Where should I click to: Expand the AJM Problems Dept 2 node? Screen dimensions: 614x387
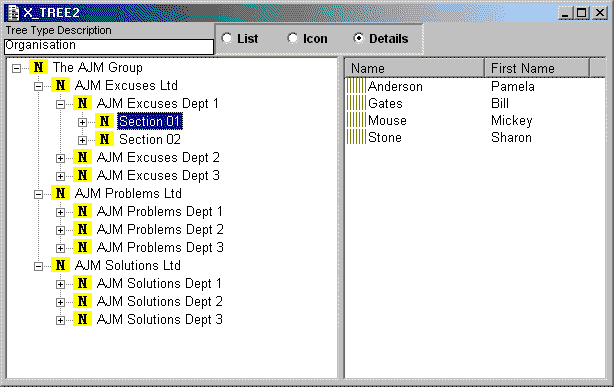[x=60, y=230]
